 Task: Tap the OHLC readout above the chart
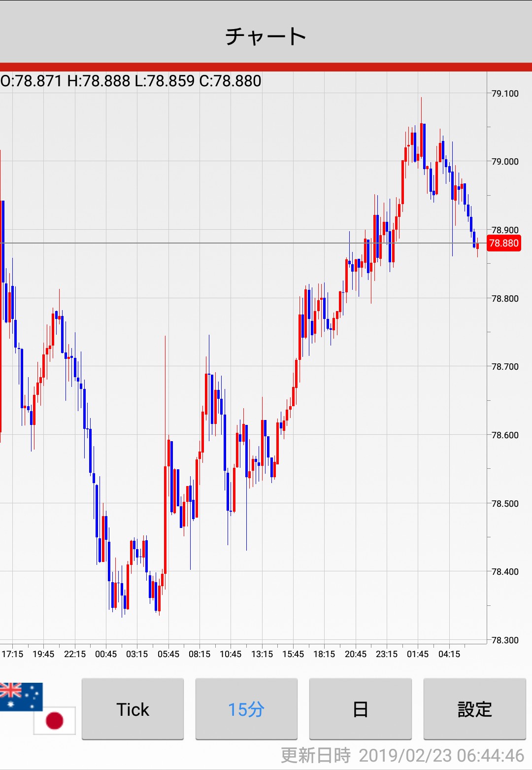tap(131, 81)
